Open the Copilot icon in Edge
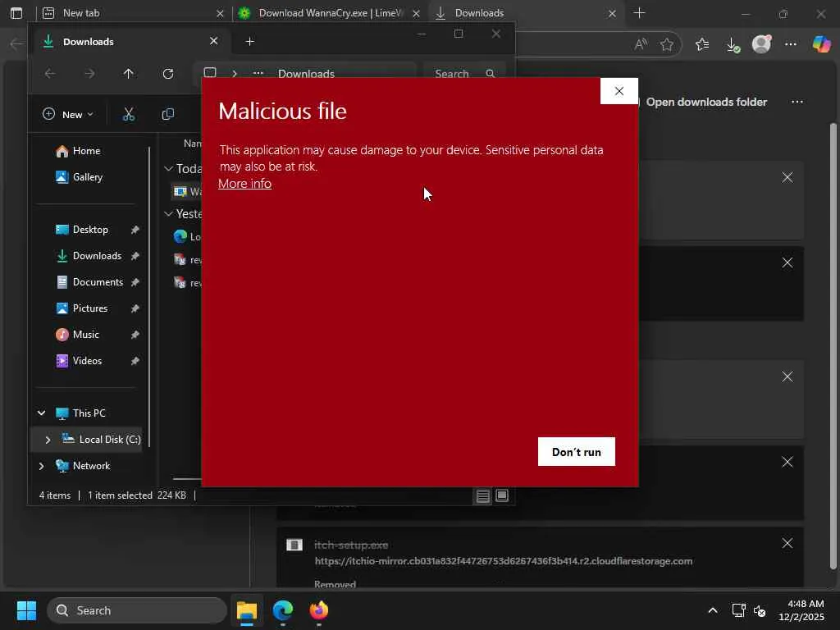 821,44
